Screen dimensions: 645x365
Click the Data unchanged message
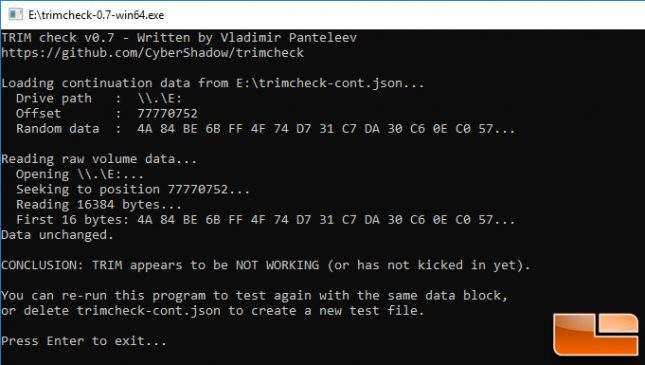pyautogui.click(x=57, y=235)
